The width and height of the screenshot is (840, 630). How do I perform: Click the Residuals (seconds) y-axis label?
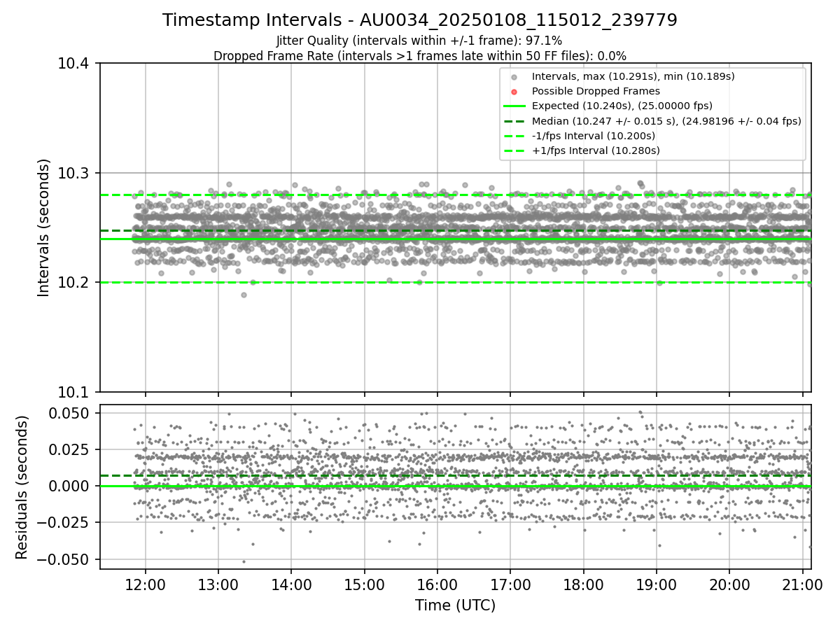point(22,487)
